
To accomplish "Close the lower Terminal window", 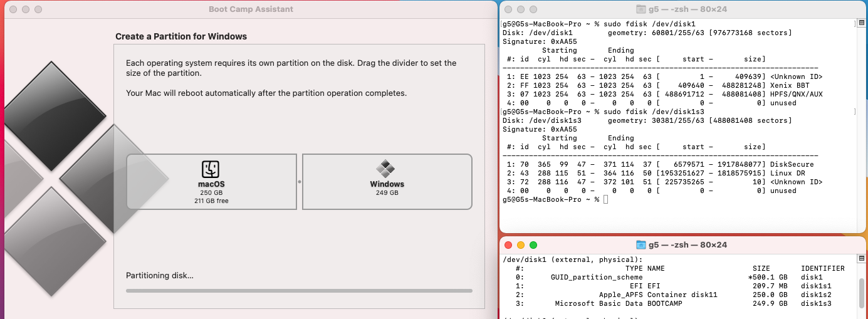I will click(x=508, y=245).
